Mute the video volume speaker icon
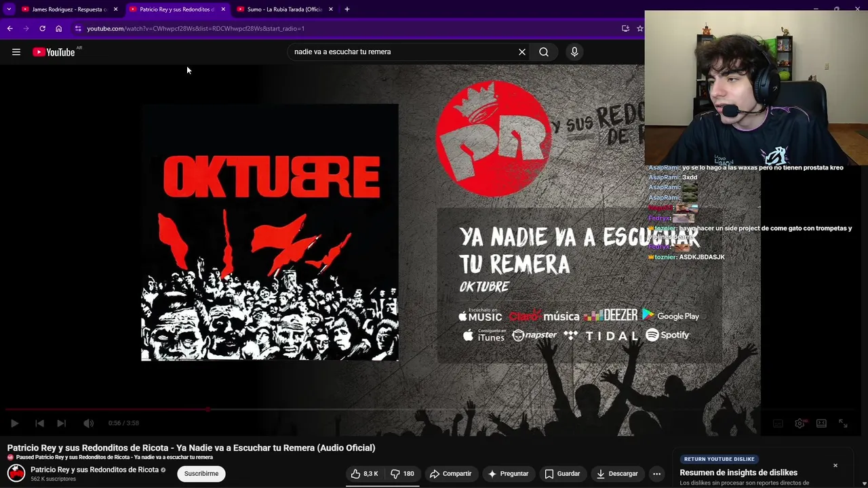The height and width of the screenshot is (488, 868). [x=88, y=423]
